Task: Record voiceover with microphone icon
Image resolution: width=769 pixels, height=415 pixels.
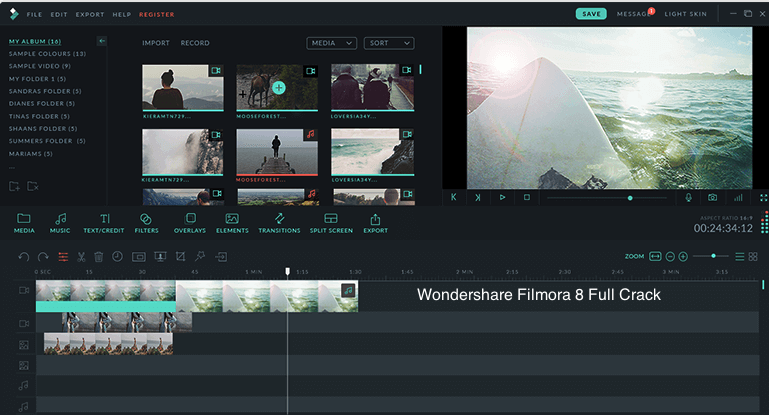Action: pos(689,197)
